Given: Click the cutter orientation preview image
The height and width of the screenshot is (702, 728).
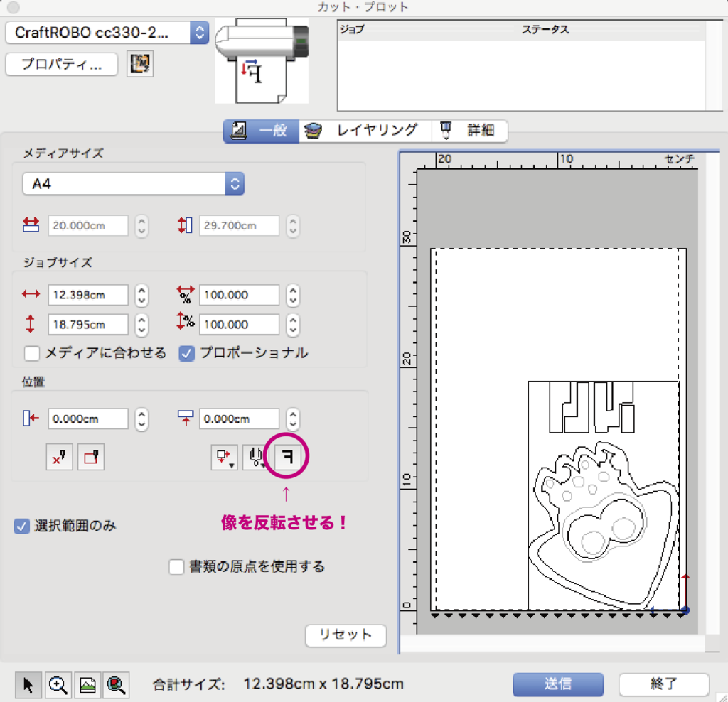Looking at the screenshot, I should click(262, 61).
